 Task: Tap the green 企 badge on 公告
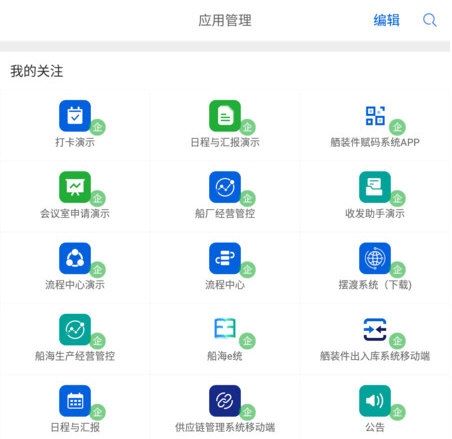397,412
